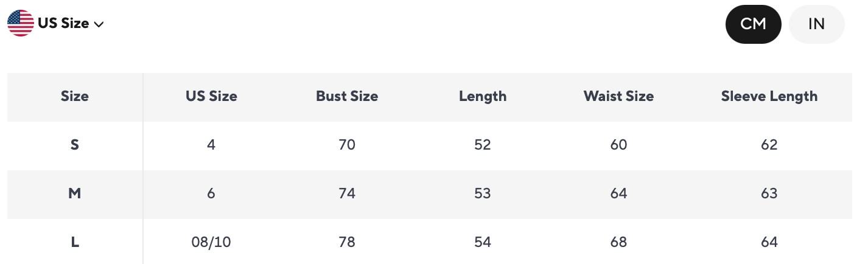Click bust size value 70
868x264 pixels.
[347, 145]
